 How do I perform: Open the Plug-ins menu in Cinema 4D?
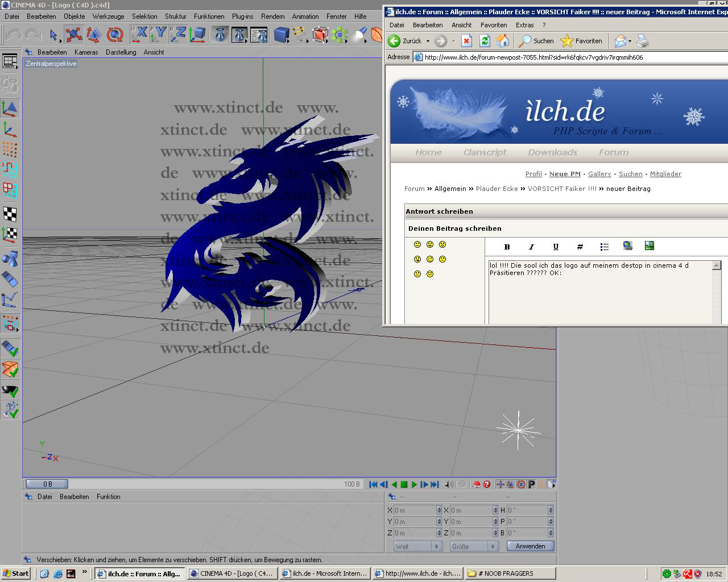(242, 16)
